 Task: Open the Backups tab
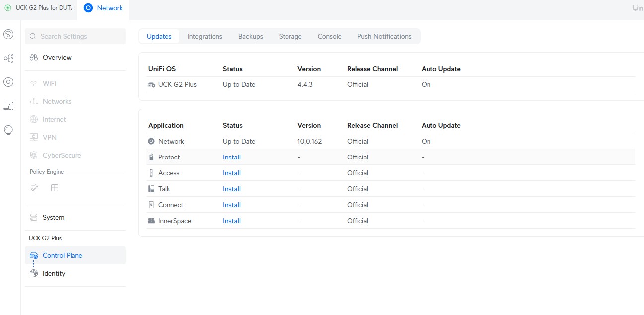250,36
